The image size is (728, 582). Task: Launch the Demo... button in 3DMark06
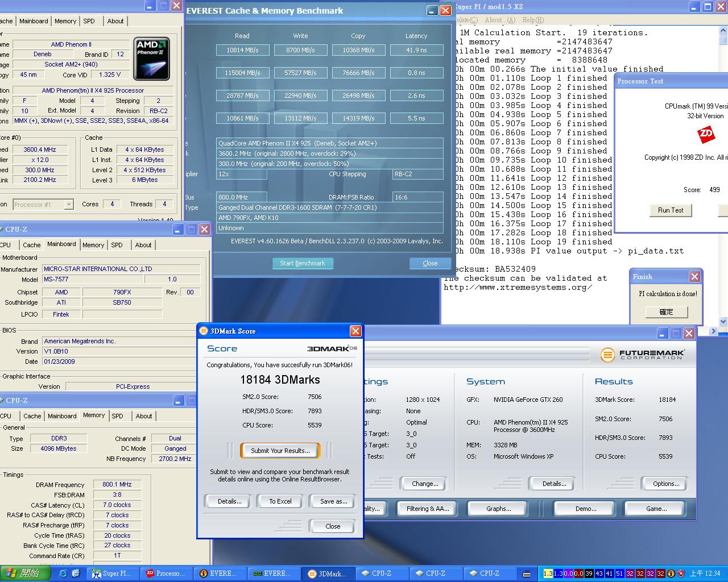[586, 509]
